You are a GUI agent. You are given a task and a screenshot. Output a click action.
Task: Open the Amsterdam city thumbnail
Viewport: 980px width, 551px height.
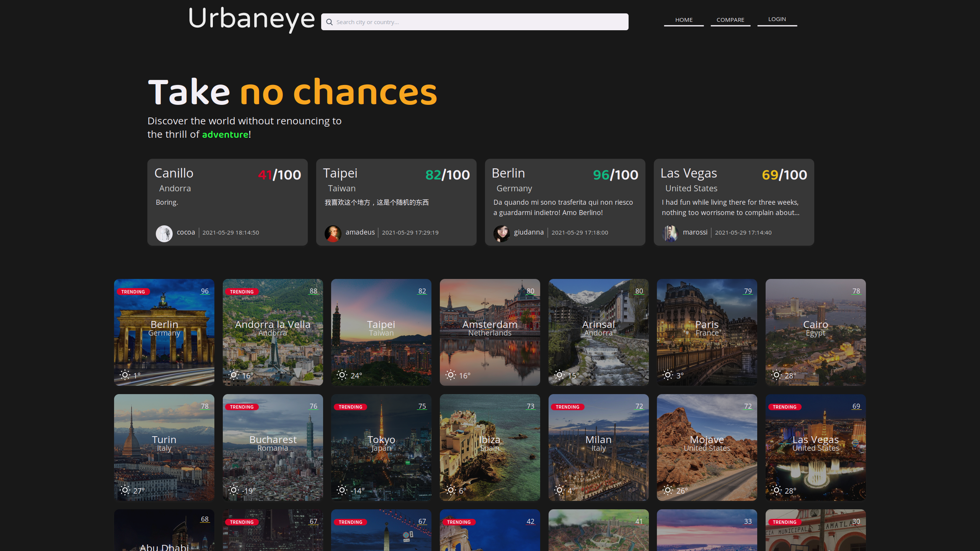(490, 332)
